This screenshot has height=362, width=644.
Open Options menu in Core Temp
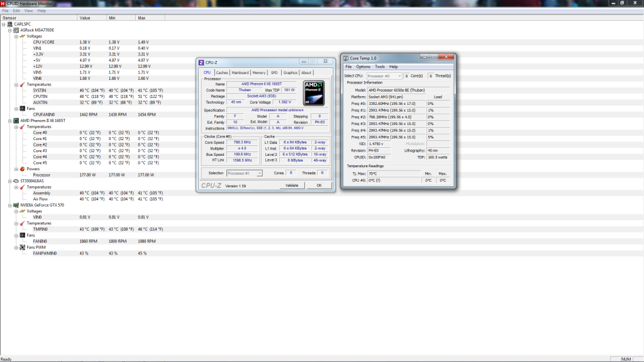[363, 67]
